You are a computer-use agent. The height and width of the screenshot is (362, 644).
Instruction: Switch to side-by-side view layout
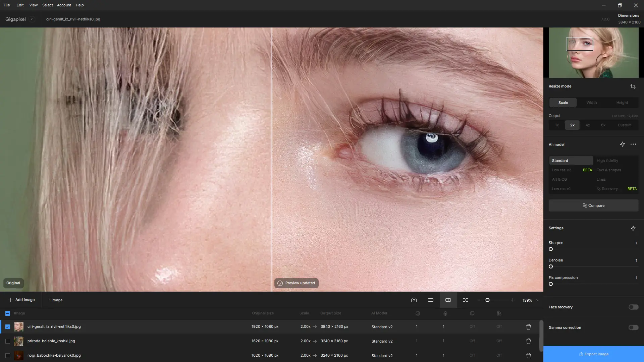465,300
